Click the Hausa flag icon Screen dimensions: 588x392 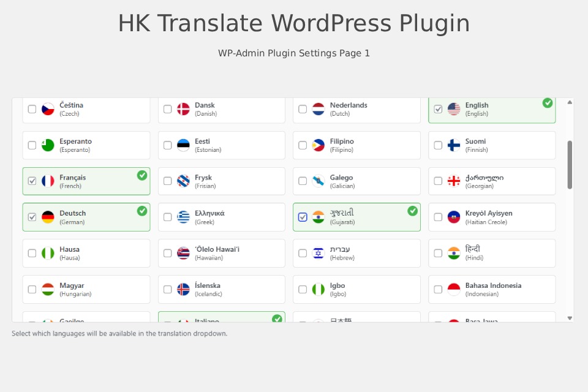(x=48, y=253)
